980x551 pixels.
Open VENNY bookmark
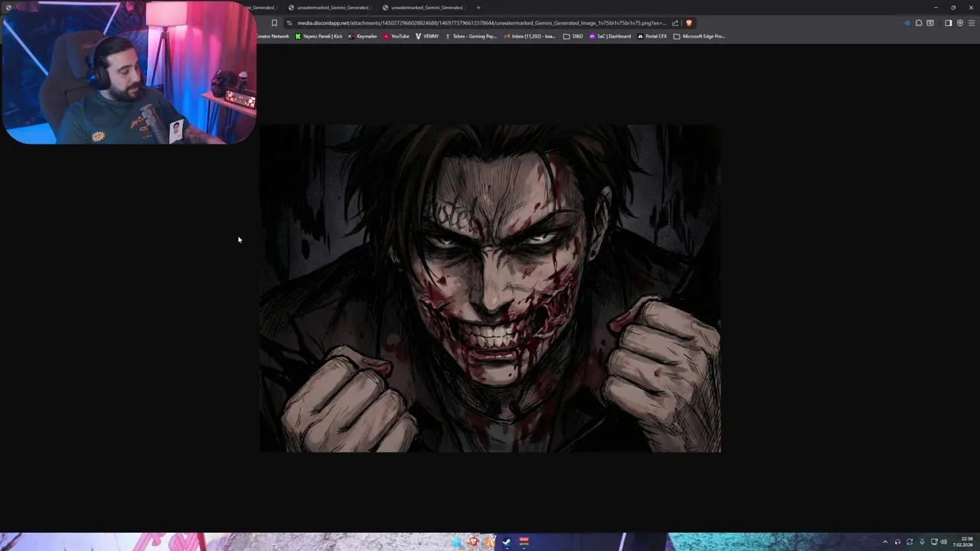(427, 36)
